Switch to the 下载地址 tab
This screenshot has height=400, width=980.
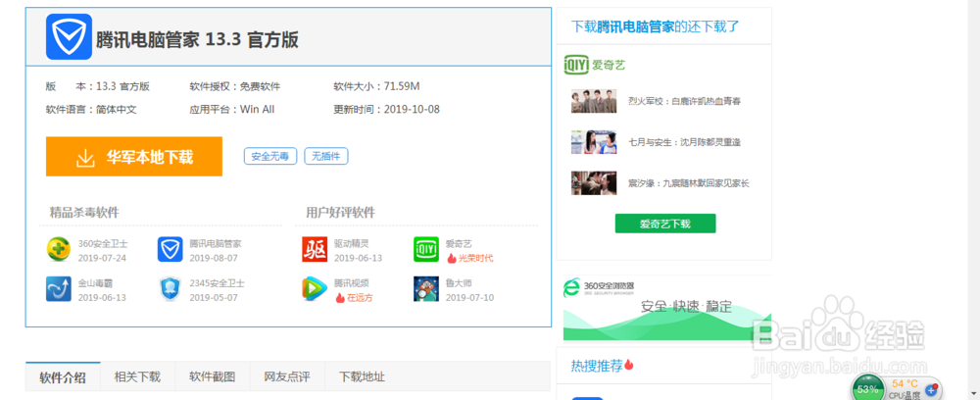click(x=362, y=376)
